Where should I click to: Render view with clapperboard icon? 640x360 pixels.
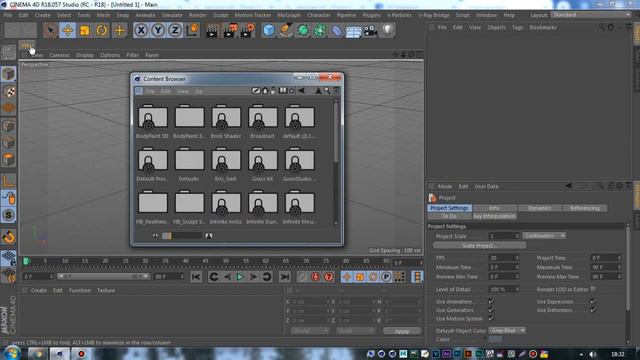212,31
